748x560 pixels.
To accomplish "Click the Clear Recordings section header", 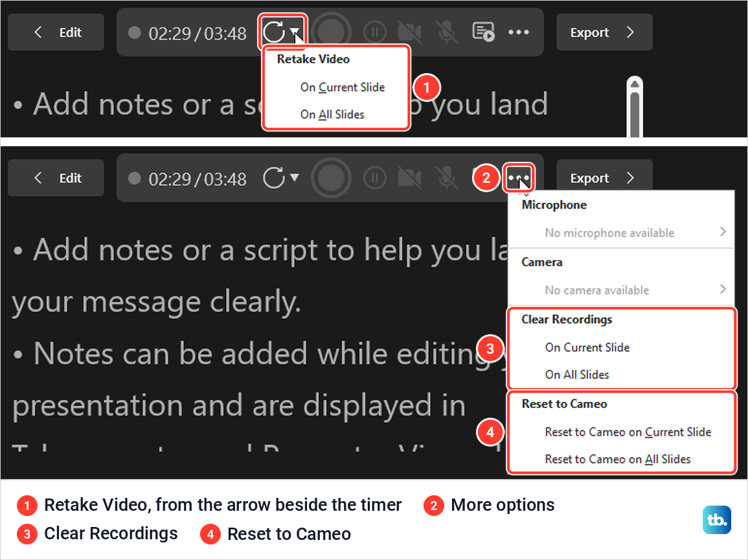I will pos(566,320).
